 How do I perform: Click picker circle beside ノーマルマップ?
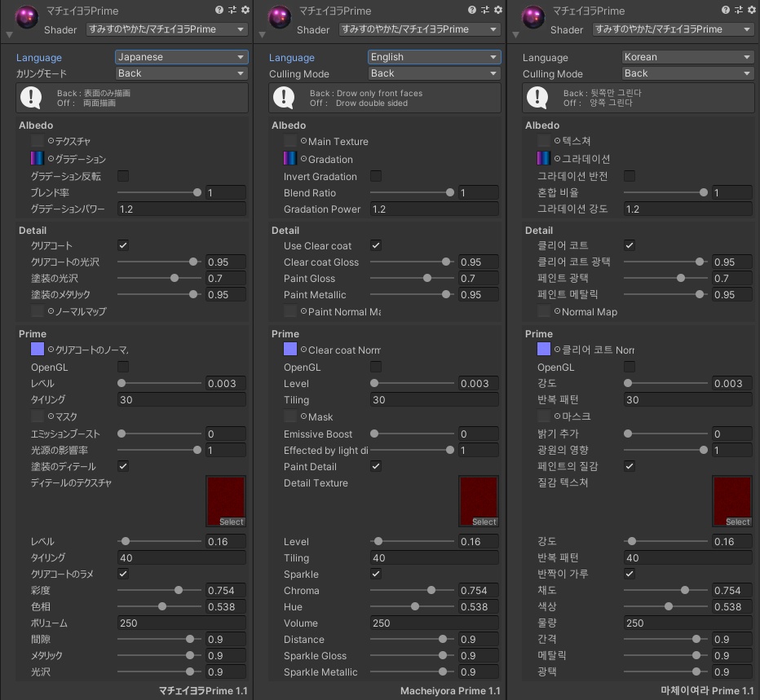pos(51,311)
